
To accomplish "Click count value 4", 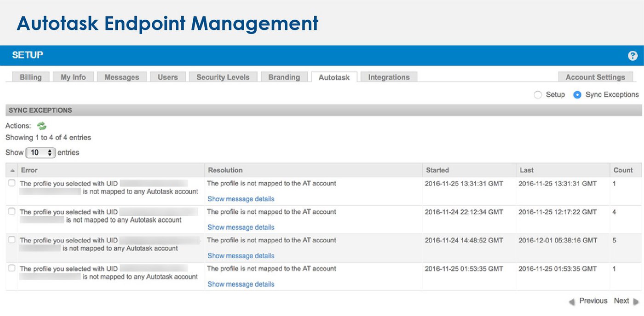I will pos(615,212).
